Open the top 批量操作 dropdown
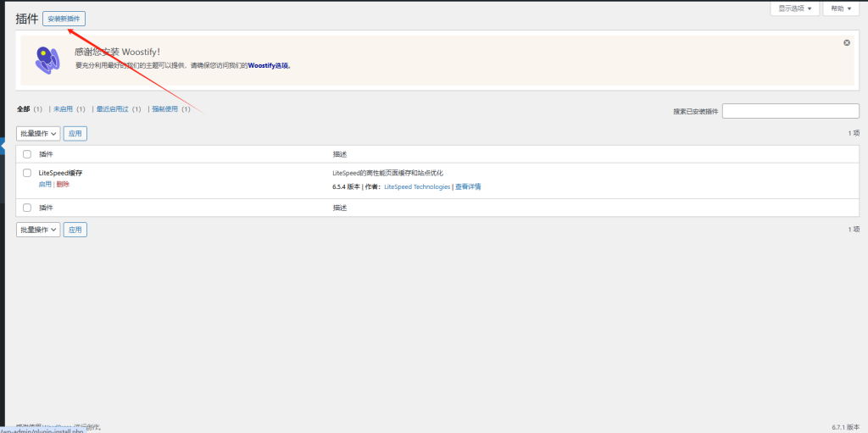This screenshot has width=868, height=433. [38, 134]
